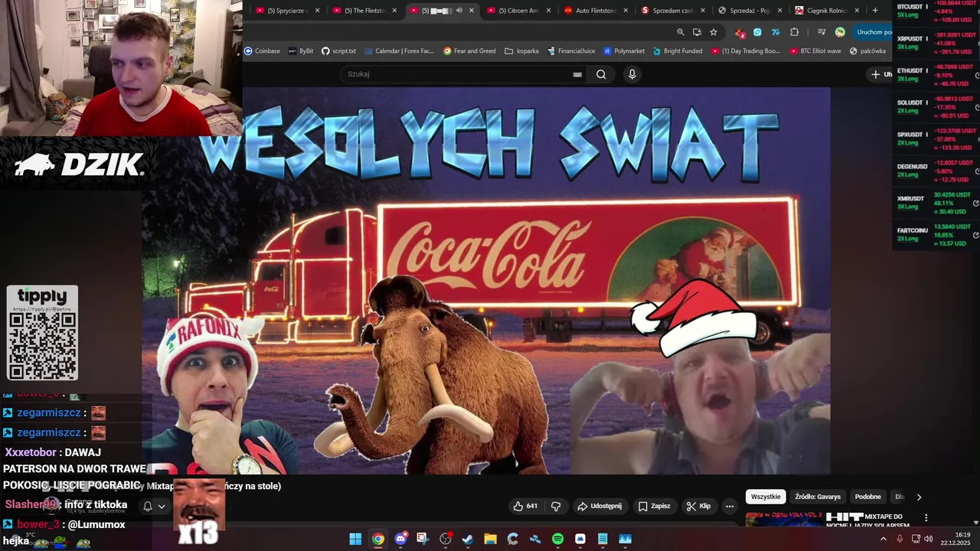Open Discord from the taskbar
The width and height of the screenshot is (980, 551).
click(x=400, y=539)
